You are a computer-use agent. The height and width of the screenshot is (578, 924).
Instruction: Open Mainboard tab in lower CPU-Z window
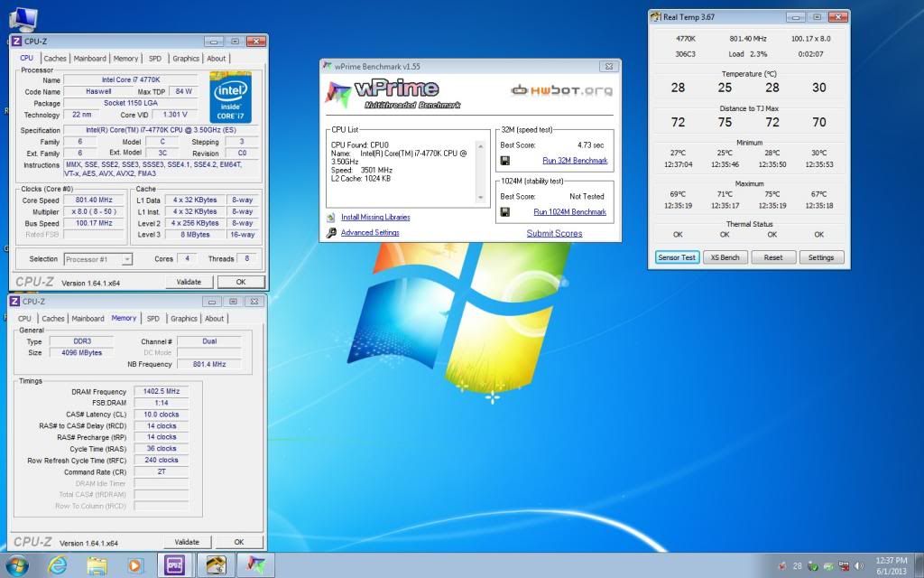[88, 319]
